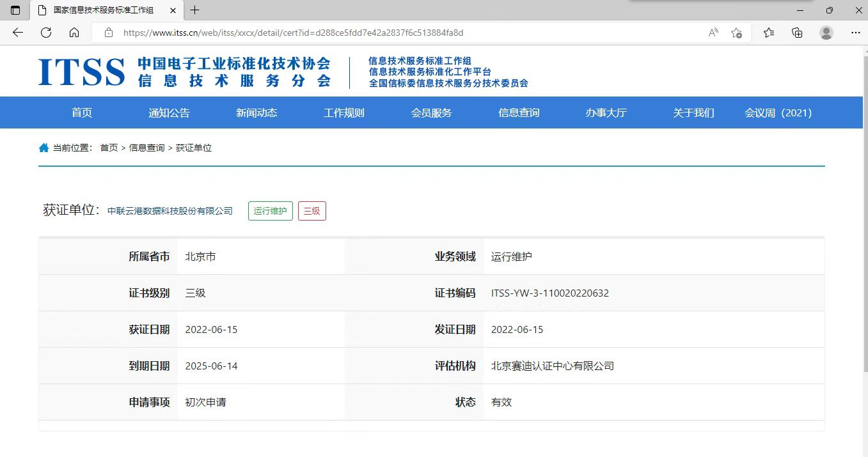
Task: Open the 会员服务 navigation menu
Action: click(x=431, y=112)
